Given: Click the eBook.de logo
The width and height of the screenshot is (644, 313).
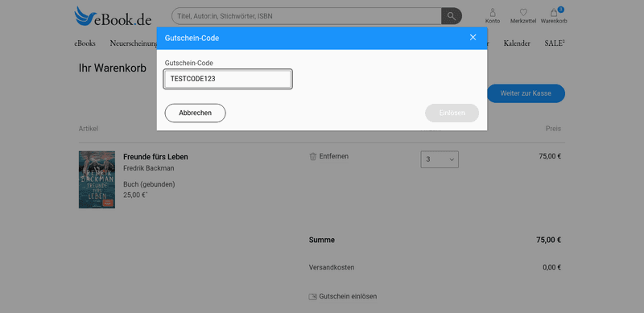Looking at the screenshot, I should [113, 16].
